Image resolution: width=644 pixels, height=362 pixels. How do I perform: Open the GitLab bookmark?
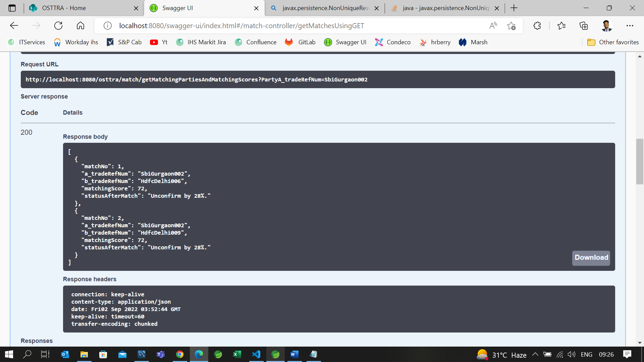(300, 42)
